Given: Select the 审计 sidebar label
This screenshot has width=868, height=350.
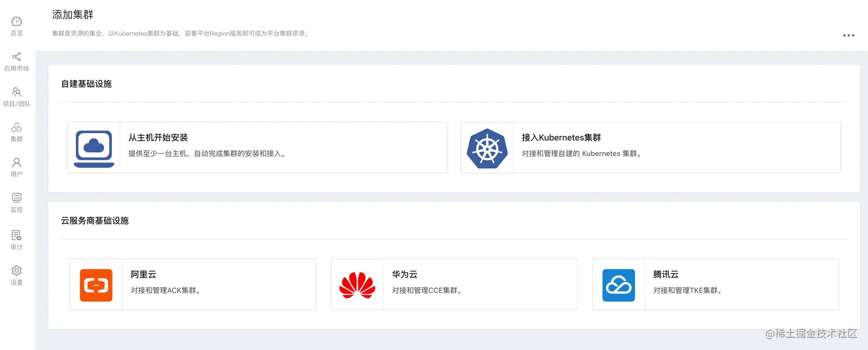Looking at the screenshot, I should click(x=17, y=247).
